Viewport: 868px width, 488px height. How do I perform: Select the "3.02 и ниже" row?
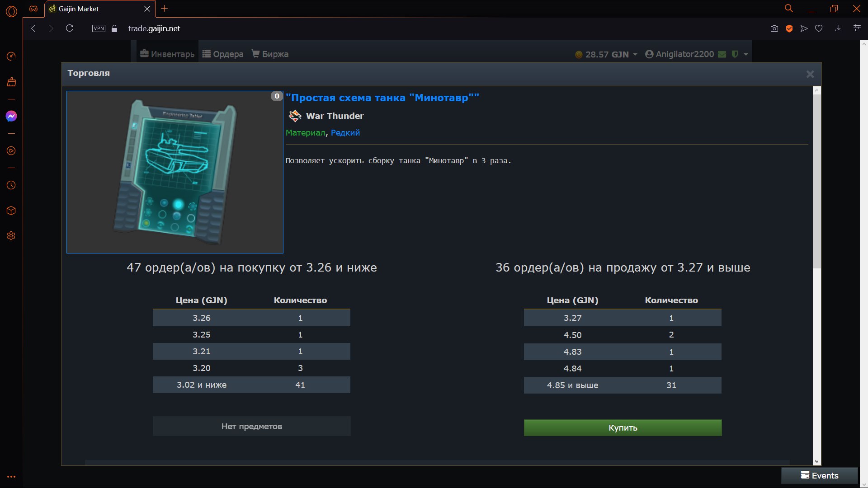tap(251, 385)
